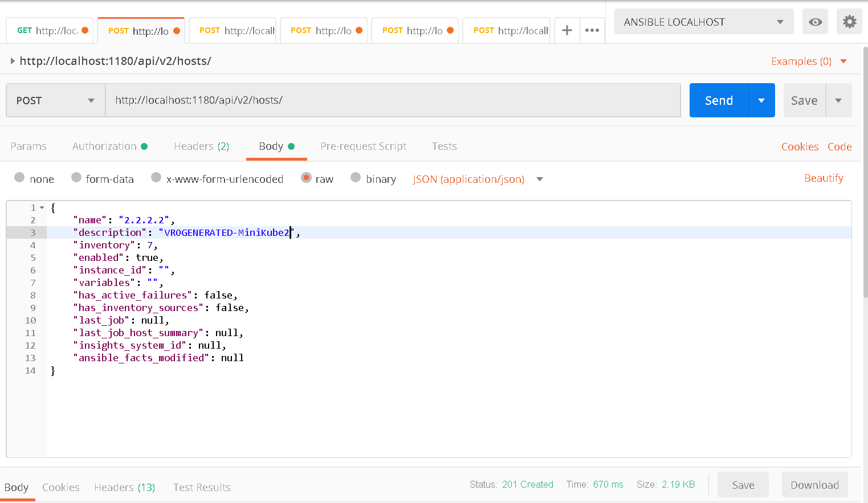Screen dimensions: 868x503
Task: Open the response Cookies tab
Action: [61, 487]
